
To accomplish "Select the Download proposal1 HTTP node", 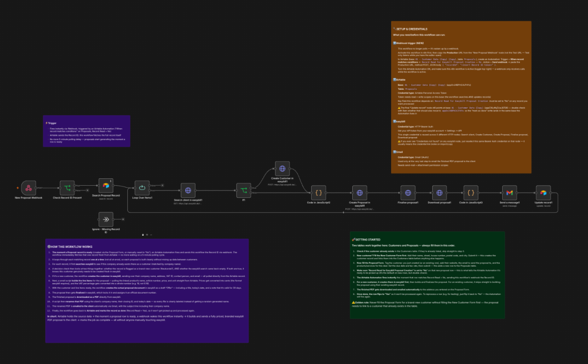I will (440, 193).
